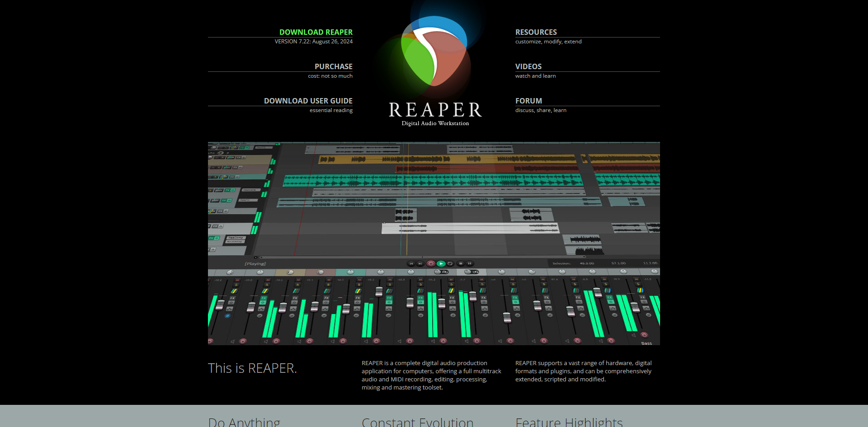
Task: Hit the Pause button in the transport
Action: [x=470, y=263]
